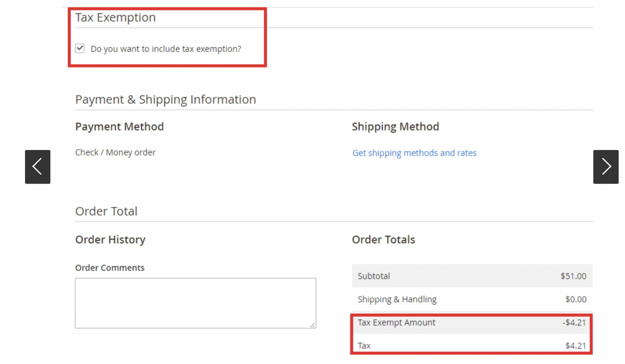
Task: Select the Tax Exempt Amount row
Action: coord(472,323)
